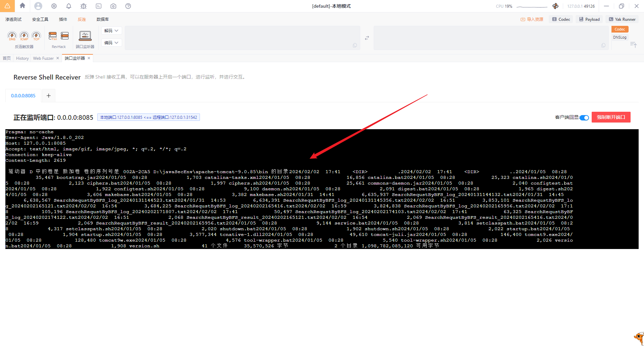
Task: Click the left codec input box
Action: [x=242, y=38]
